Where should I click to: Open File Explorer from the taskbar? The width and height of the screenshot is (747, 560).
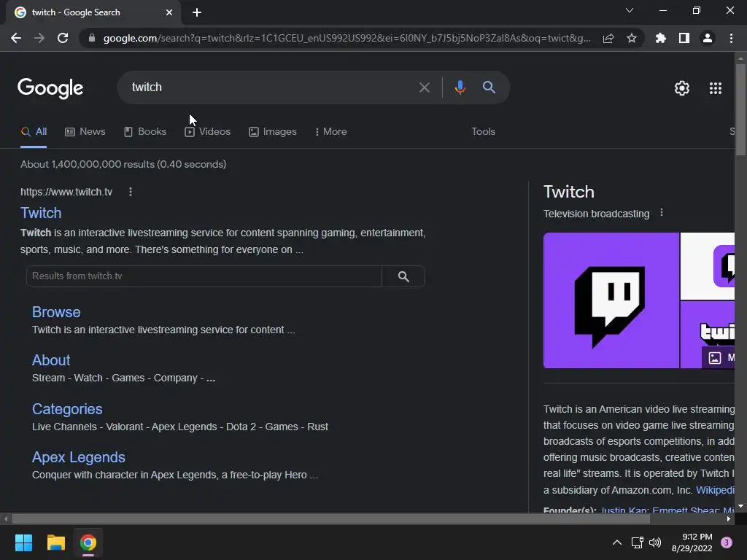pyautogui.click(x=55, y=542)
